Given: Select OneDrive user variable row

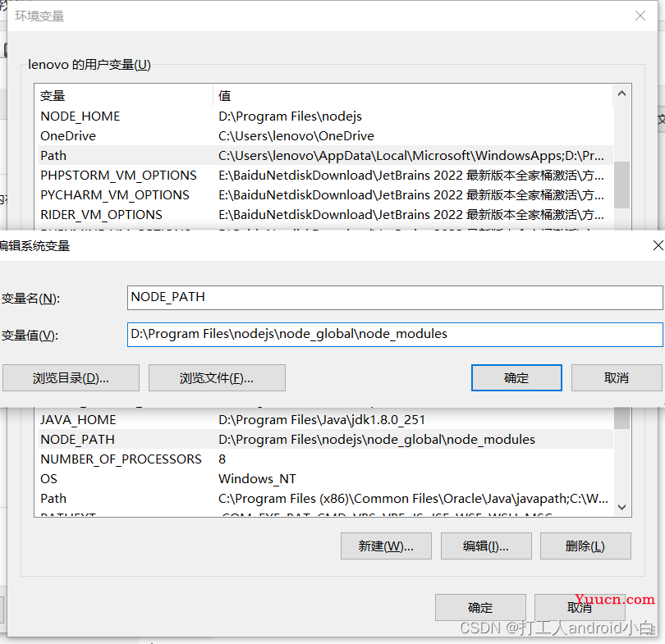Looking at the screenshot, I should point(326,136).
